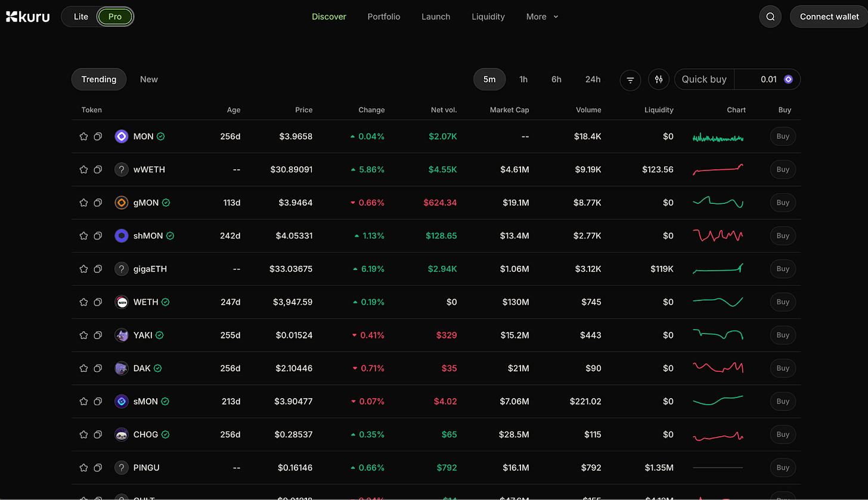Sort by Market Cap column header

(x=509, y=110)
